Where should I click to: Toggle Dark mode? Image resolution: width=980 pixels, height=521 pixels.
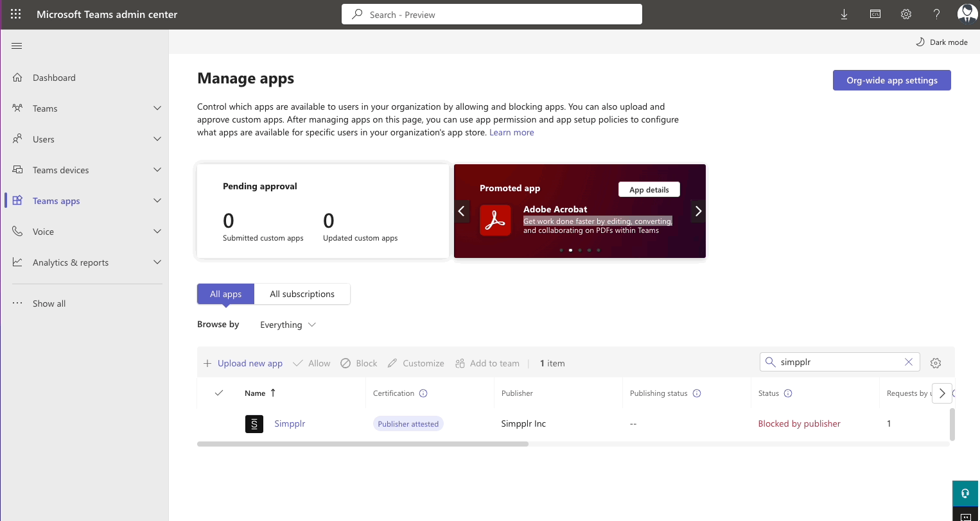pos(941,42)
